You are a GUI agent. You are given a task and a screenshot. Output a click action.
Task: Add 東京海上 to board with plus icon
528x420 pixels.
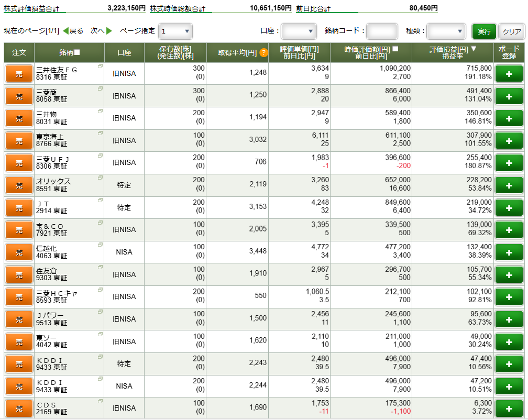pos(509,141)
